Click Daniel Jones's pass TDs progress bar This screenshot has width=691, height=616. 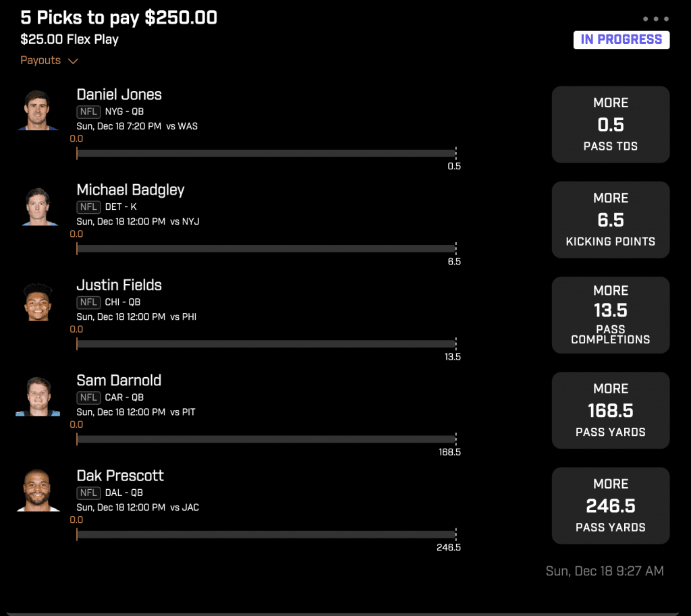266,153
